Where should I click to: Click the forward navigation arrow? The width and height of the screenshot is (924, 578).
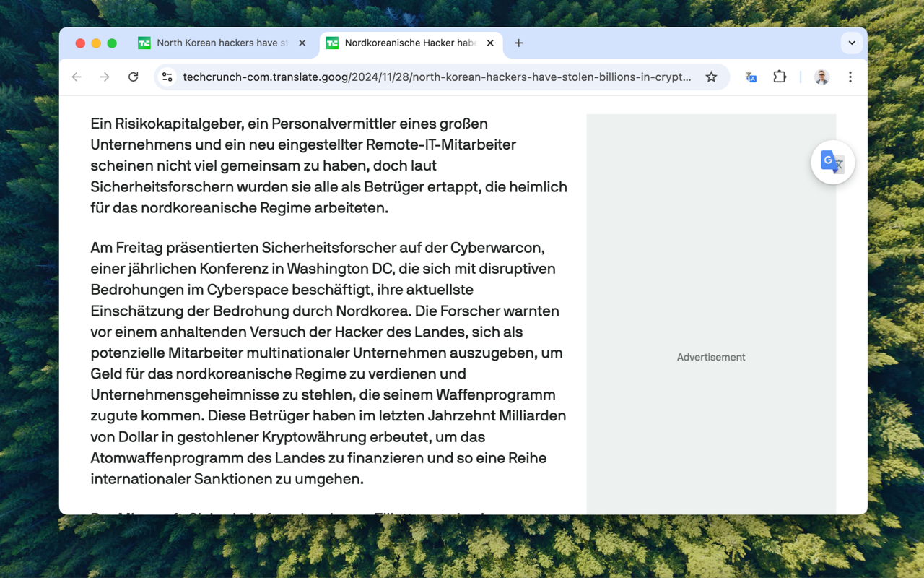pos(105,77)
